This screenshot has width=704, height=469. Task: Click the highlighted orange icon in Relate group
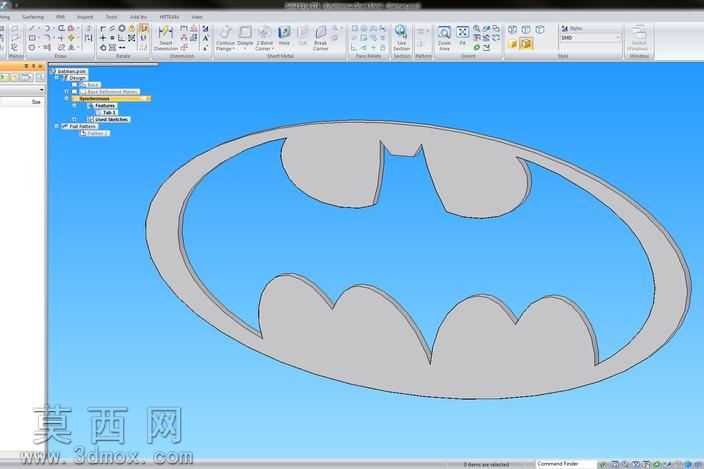click(143, 28)
